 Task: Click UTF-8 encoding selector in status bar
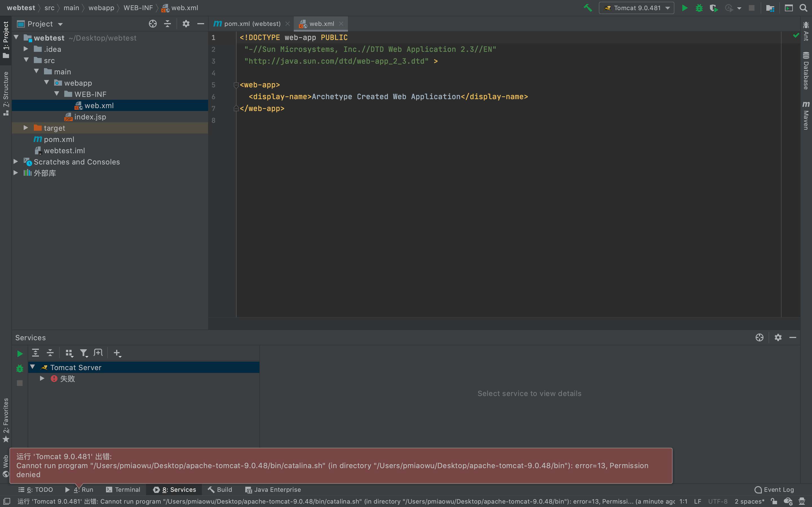pos(717,501)
